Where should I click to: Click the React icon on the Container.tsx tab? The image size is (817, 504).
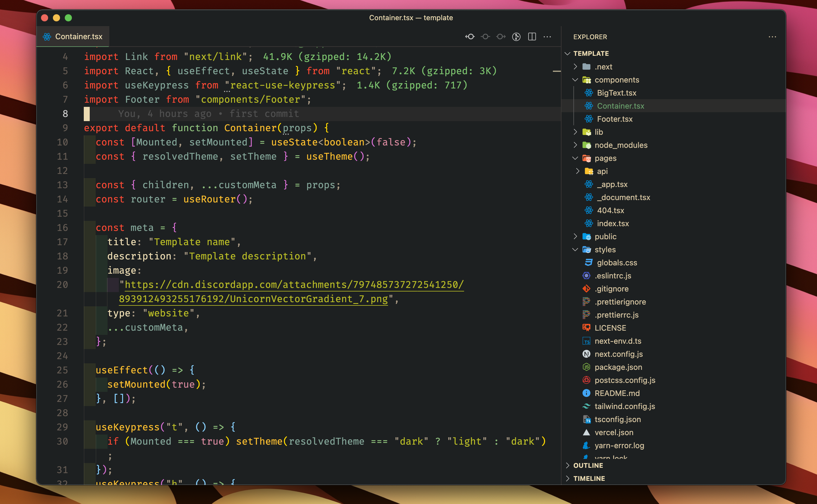tap(47, 37)
